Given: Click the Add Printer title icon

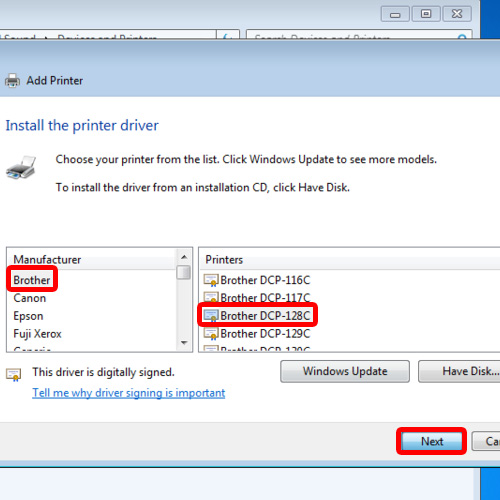Looking at the screenshot, I should tap(13, 81).
